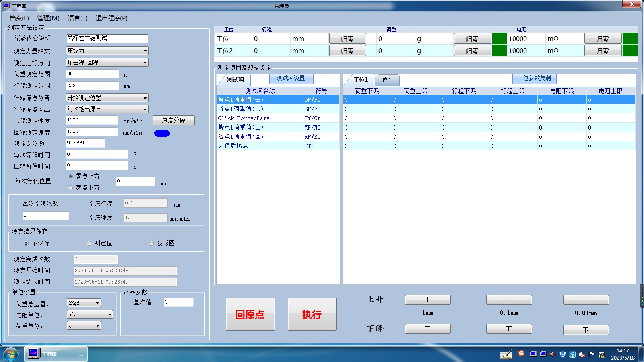The height and width of the screenshot is (362, 644).
Task: Click the Action Center flag icon
Action: tap(591, 354)
